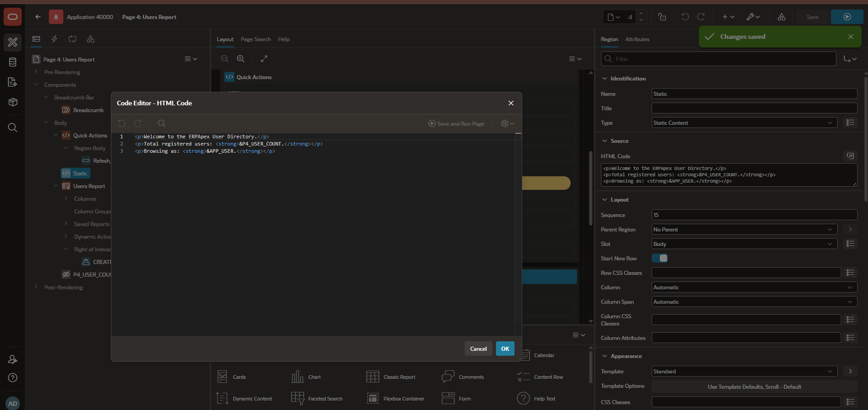Collapse the Appearance section
This screenshot has height=410, width=868.
(x=605, y=356)
